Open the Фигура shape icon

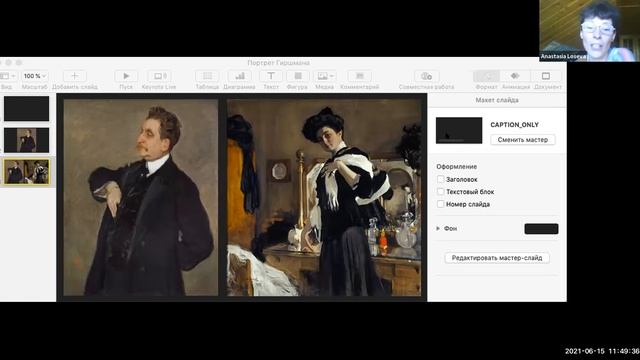click(x=298, y=76)
